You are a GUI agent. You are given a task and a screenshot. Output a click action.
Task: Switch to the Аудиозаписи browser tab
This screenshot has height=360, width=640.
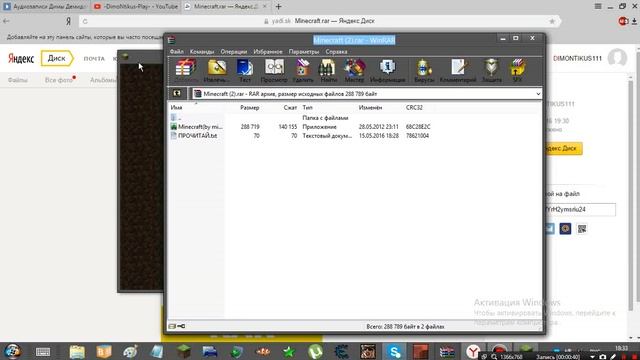45,7
